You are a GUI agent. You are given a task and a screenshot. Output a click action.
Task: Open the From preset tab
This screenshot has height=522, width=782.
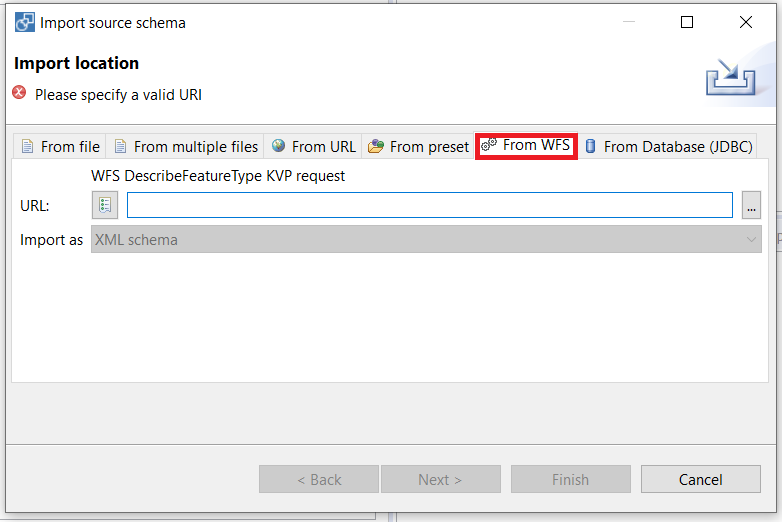coord(418,147)
